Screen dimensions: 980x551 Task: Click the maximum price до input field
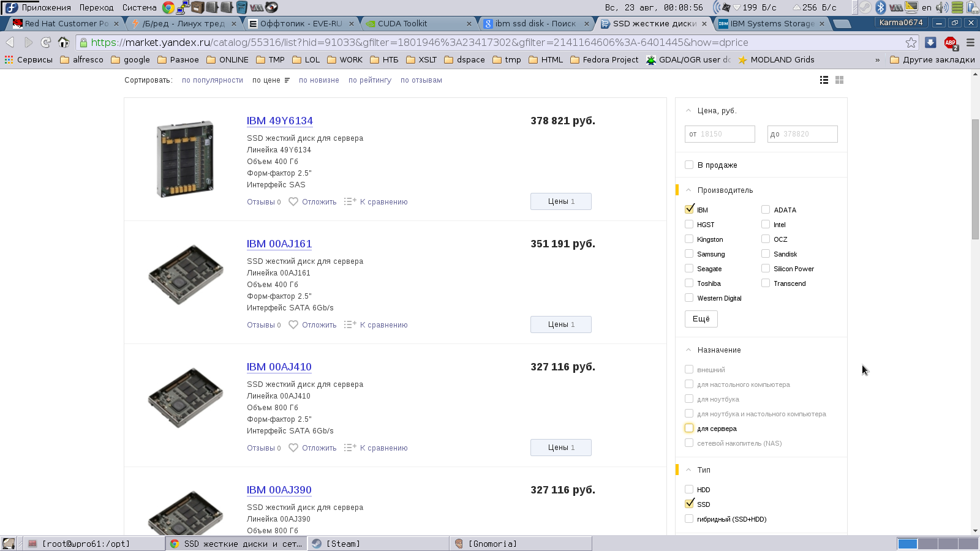pos(802,134)
